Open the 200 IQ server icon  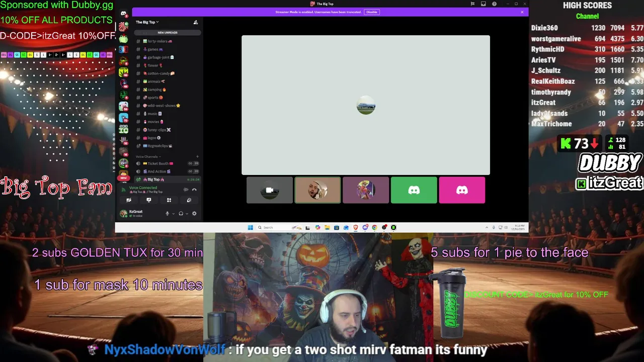[x=123, y=130]
